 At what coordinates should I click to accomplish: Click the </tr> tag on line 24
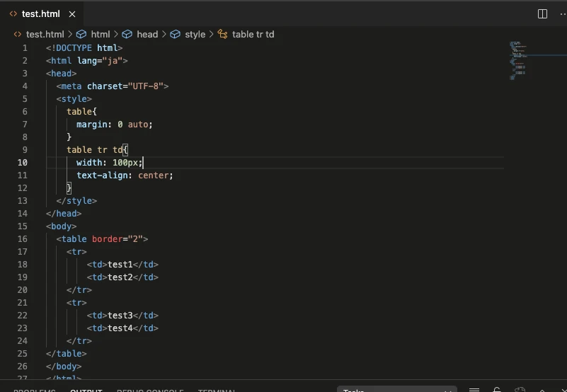pos(79,341)
